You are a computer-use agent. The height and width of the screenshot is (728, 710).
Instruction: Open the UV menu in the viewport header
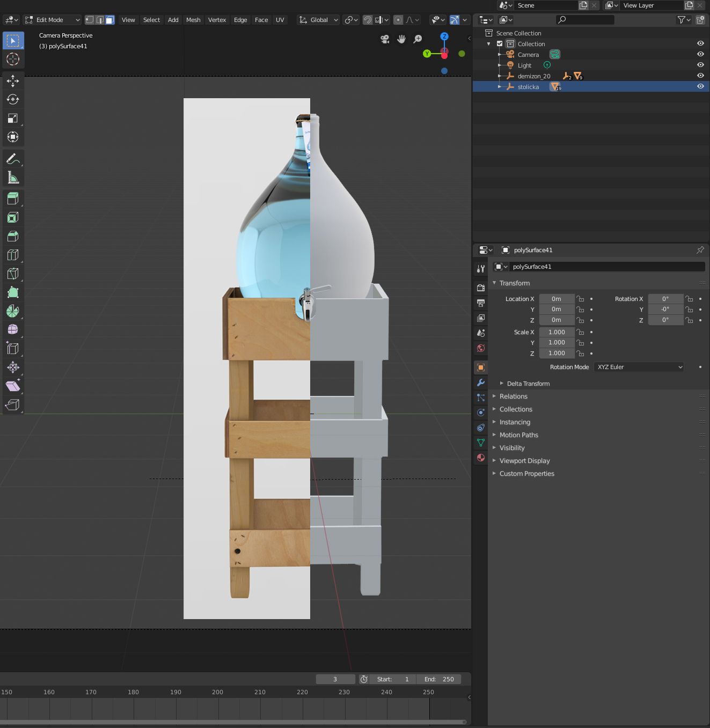280,19
